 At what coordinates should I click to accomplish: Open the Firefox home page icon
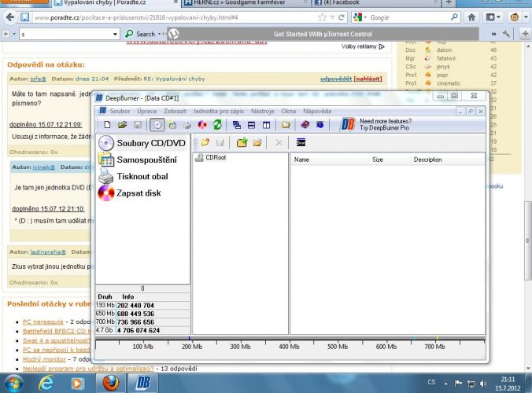click(471, 17)
